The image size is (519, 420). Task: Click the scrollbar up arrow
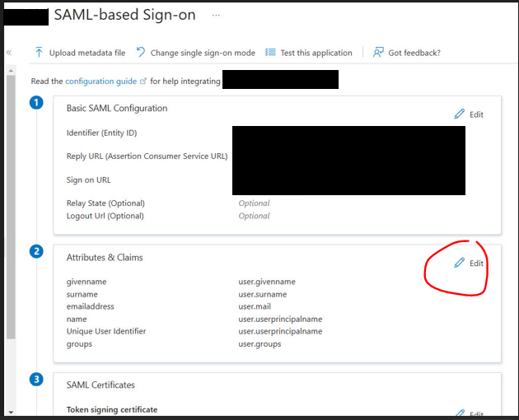11,71
